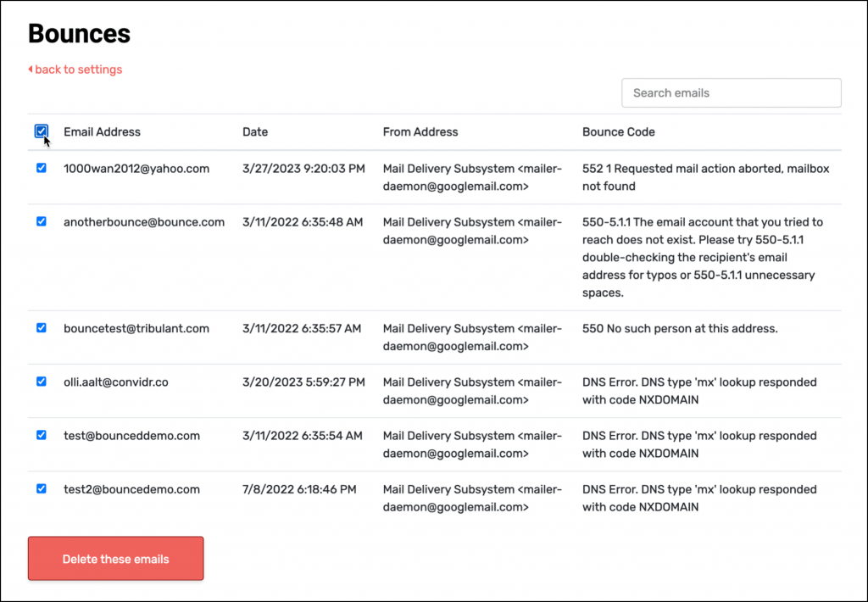
Task: Go back to settings via the link
Action: tap(76, 70)
